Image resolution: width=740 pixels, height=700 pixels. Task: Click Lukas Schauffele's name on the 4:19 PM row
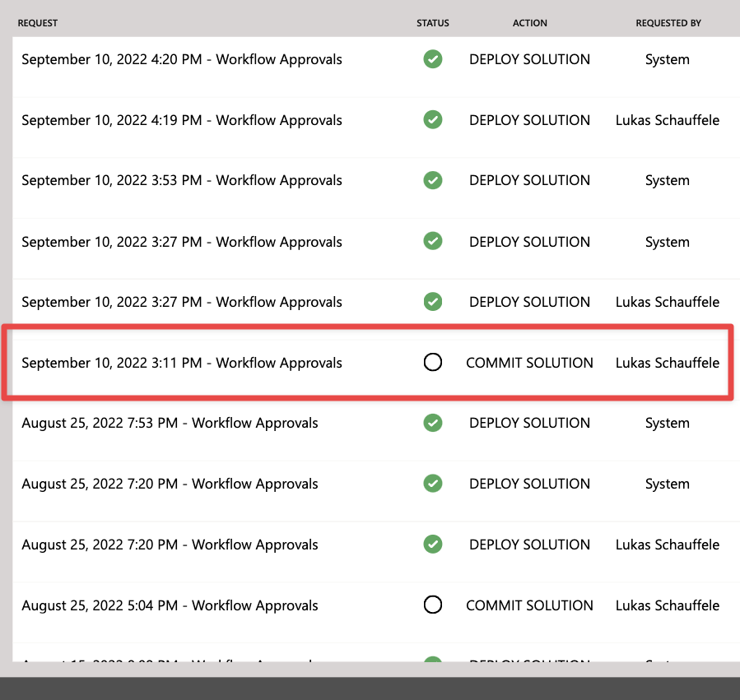click(x=668, y=119)
